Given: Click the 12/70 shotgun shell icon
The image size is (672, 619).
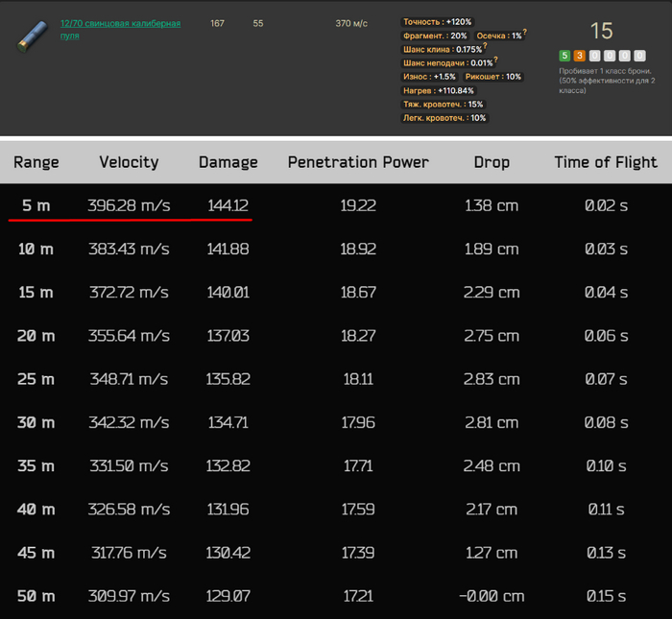Looking at the screenshot, I should coord(32,35).
